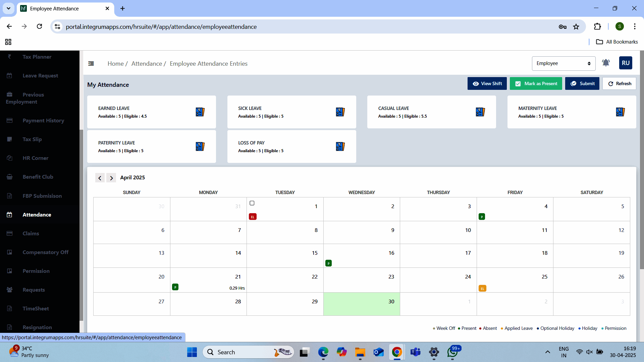
Task: Toggle the sidebar hamburger menu icon
Action: pyautogui.click(x=91, y=64)
